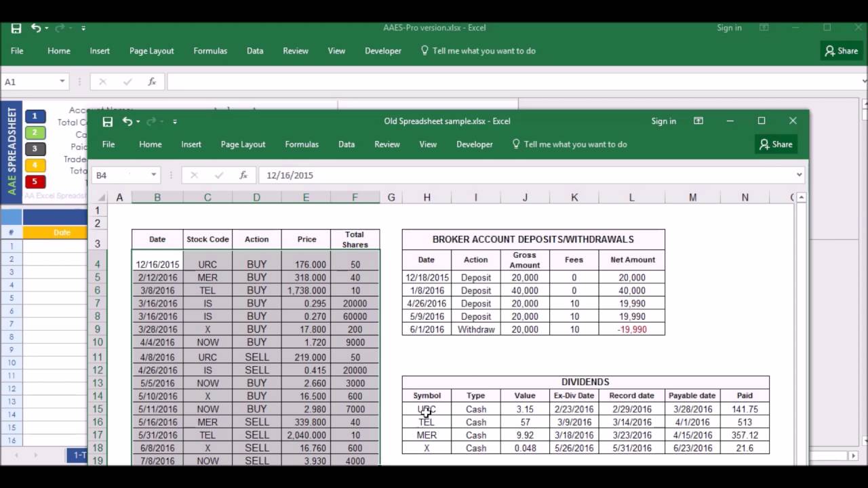Click BROKER ACCOUNT DEPOSITS/WITHDRAWALS heading cell
Image resolution: width=868 pixels, height=488 pixels.
(533, 239)
